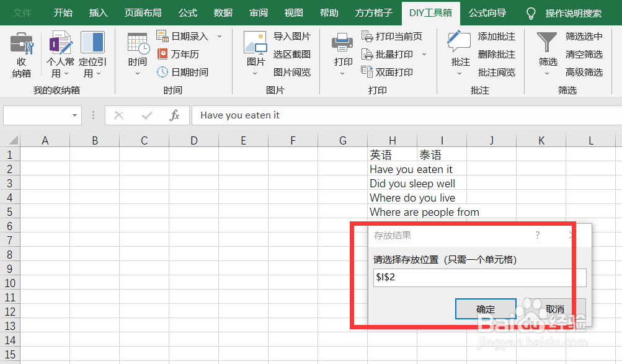This screenshot has height=364, width=622.
Task: Click the 筛选 funnel icon
Action: click(547, 42)
